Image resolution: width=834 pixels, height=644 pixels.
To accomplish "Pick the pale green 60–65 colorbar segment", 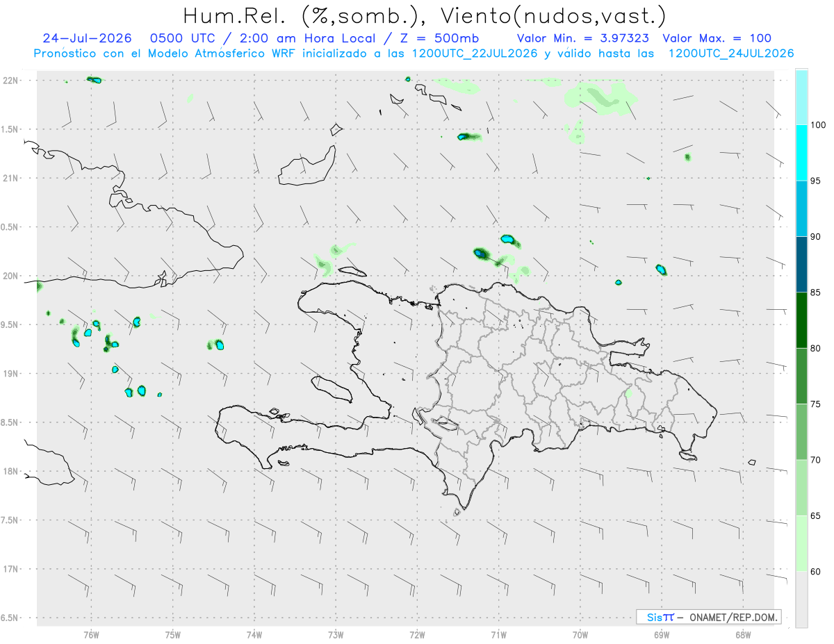I will pyautogui.click(x=801, y=543).
